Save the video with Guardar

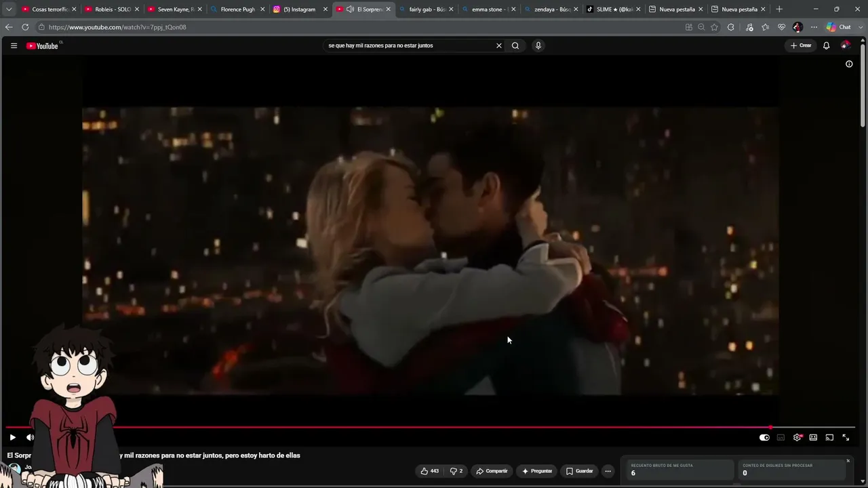pos(580,471)
